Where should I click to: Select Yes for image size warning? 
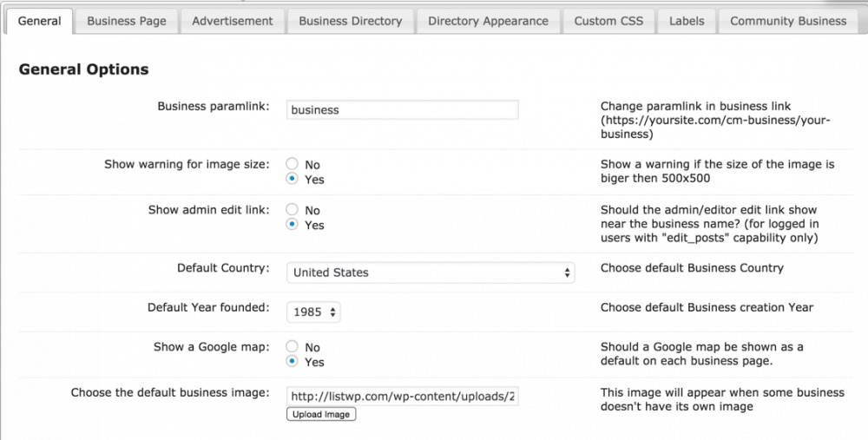point(293,180)
